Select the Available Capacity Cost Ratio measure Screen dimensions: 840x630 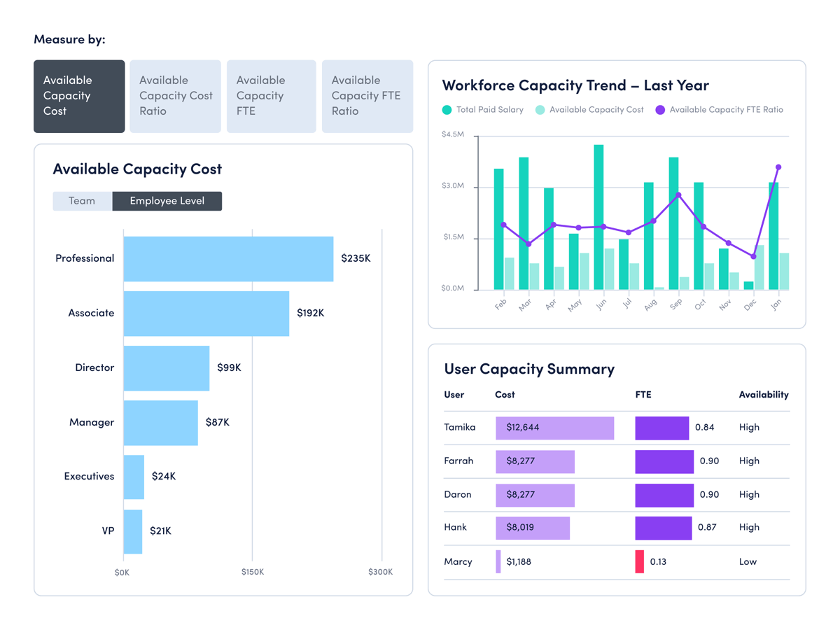click(x=175, y=96)
